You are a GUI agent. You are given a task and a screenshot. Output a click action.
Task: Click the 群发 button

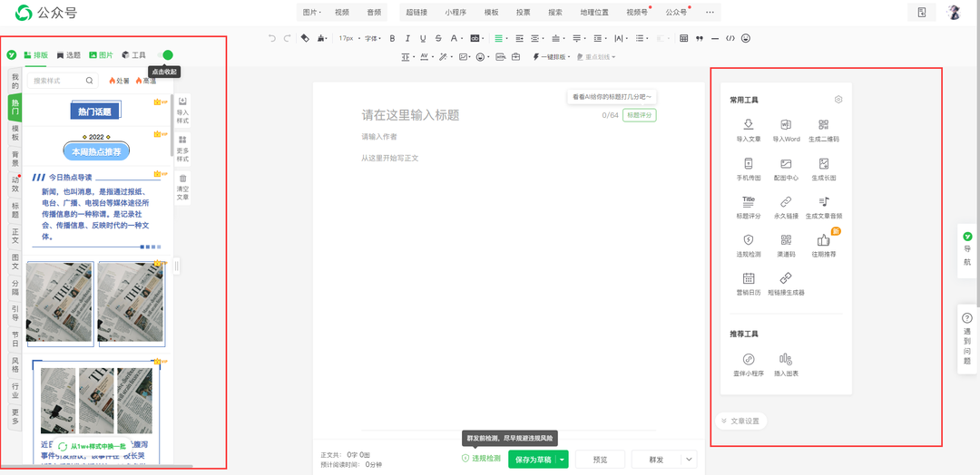(656, 460)
